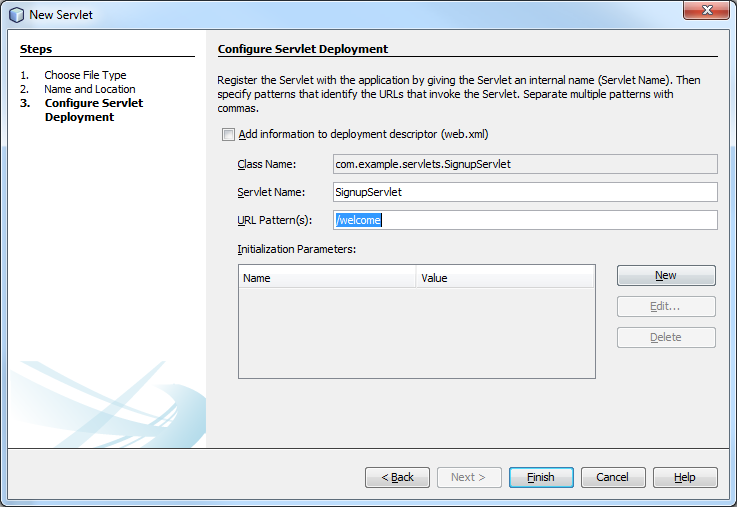The width and height of the screenshot is (737, 507).
Task: Enable Add information to deployment descriptor checkbox
Action: (228, 134)
